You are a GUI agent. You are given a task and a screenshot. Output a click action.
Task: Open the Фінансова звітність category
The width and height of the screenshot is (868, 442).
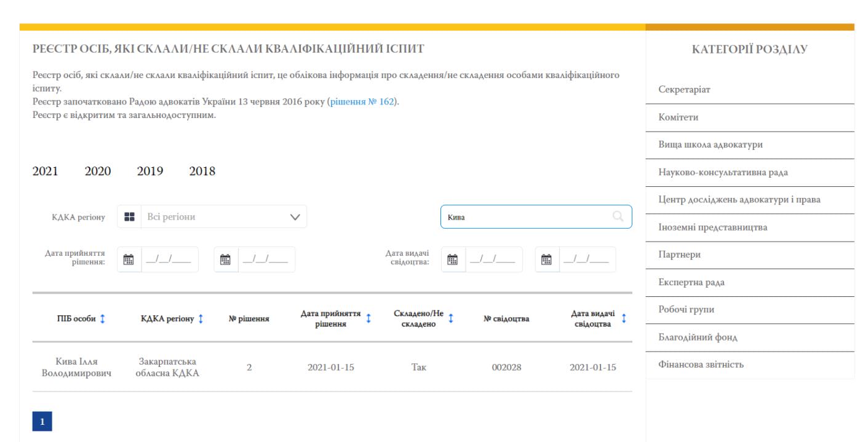point(701,365)
